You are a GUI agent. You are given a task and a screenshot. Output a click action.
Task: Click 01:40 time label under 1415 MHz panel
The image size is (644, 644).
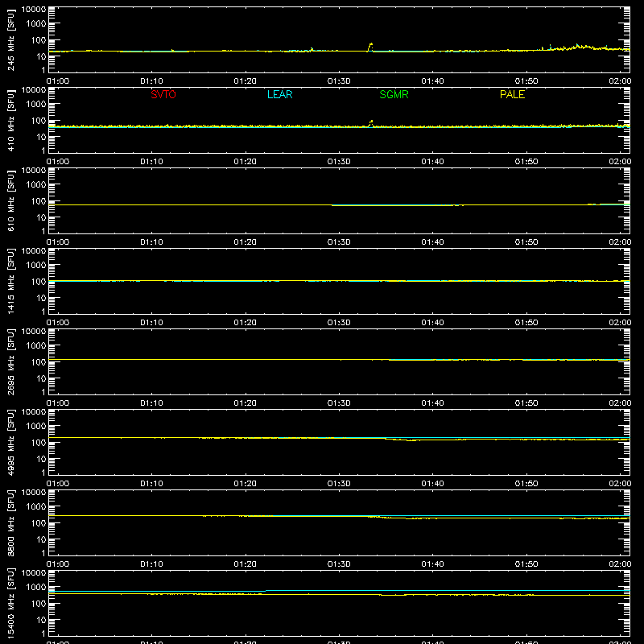point(432,323)
